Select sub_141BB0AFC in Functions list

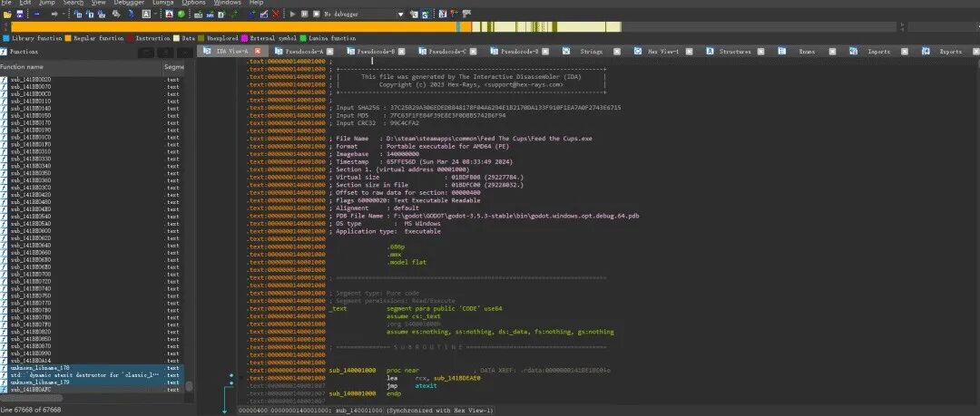pos(93,390)
